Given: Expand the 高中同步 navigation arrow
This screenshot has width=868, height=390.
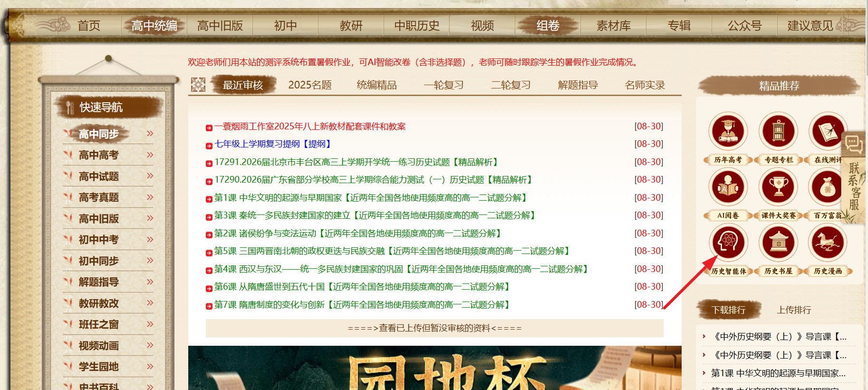Looking at the screenshot, I should 150,134.
